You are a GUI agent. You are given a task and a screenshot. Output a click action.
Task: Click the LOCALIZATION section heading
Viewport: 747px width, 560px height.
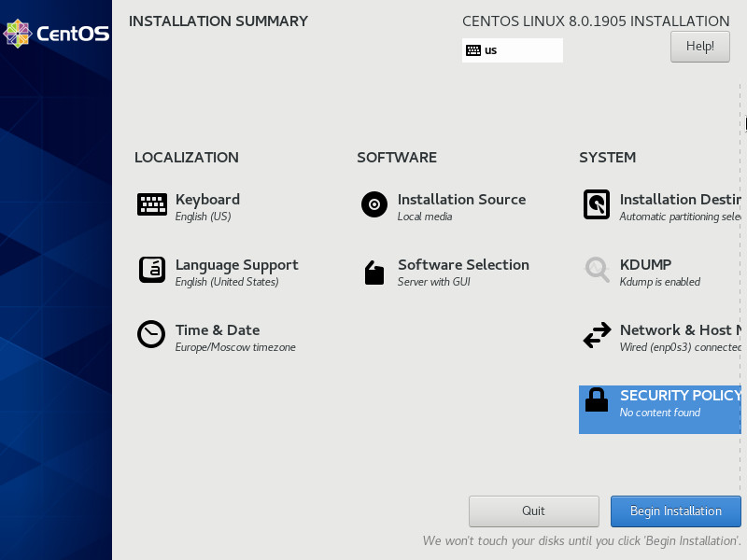pos(187,158)
